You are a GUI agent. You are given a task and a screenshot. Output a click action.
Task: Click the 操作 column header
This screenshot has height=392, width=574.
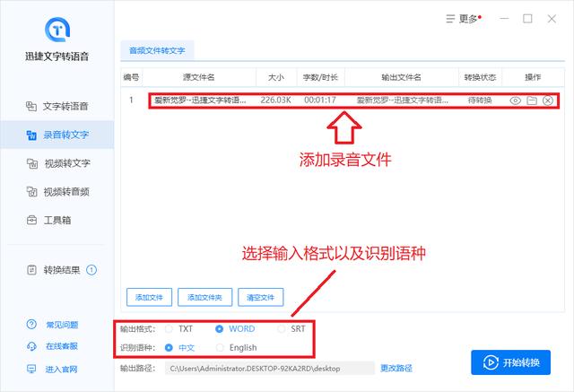pyautogui.click(x=533, y=77)
